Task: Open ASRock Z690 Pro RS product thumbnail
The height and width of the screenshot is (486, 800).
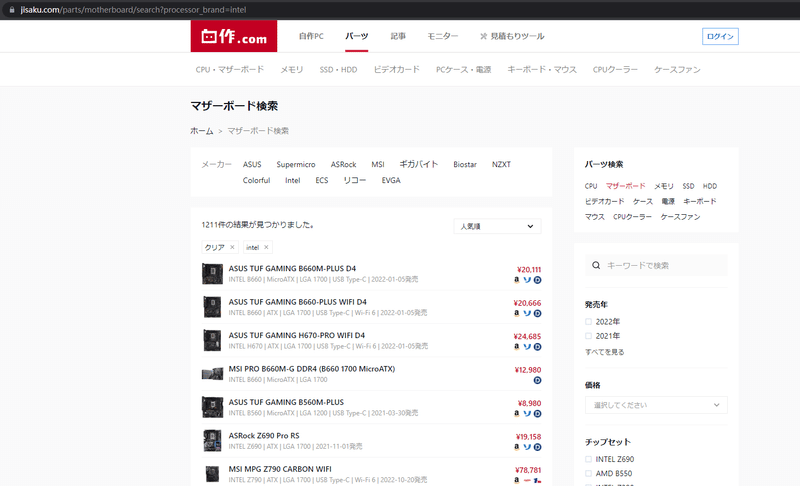Action: [212, 441]
